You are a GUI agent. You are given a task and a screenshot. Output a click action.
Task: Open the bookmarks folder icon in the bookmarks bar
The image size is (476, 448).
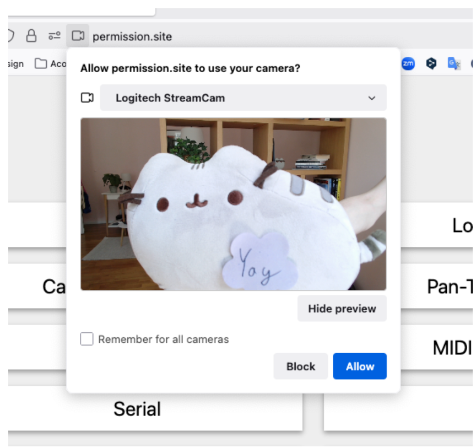pyautogui.click(x=41, y=63)
